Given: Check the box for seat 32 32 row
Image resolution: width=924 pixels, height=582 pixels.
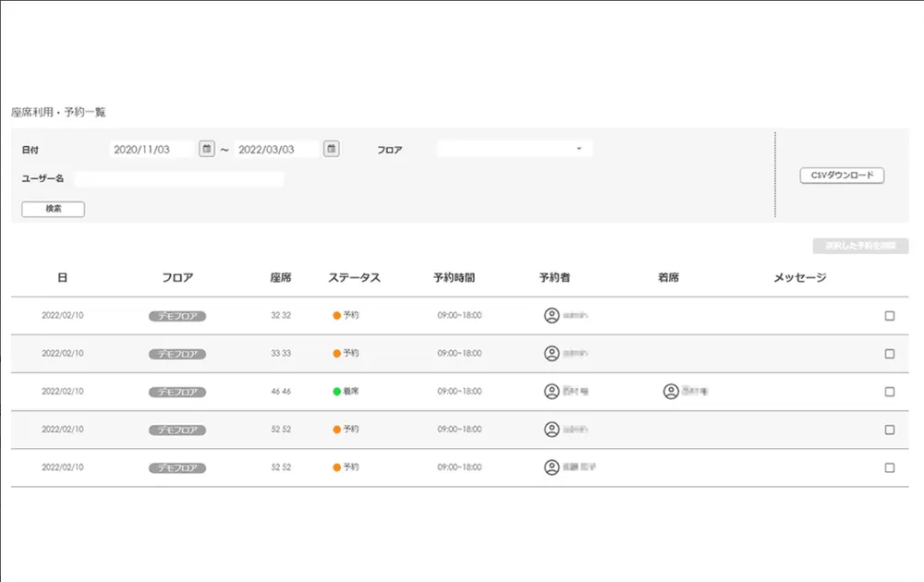Looking at the screenshot, I should click(890, 316).
